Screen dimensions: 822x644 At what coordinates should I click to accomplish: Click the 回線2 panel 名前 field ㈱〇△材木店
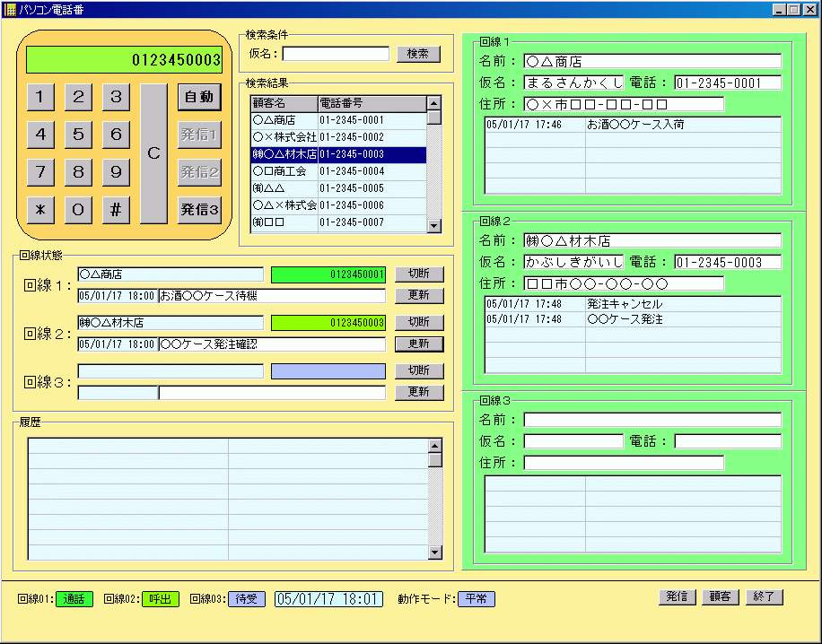click(x=652, y=241)
